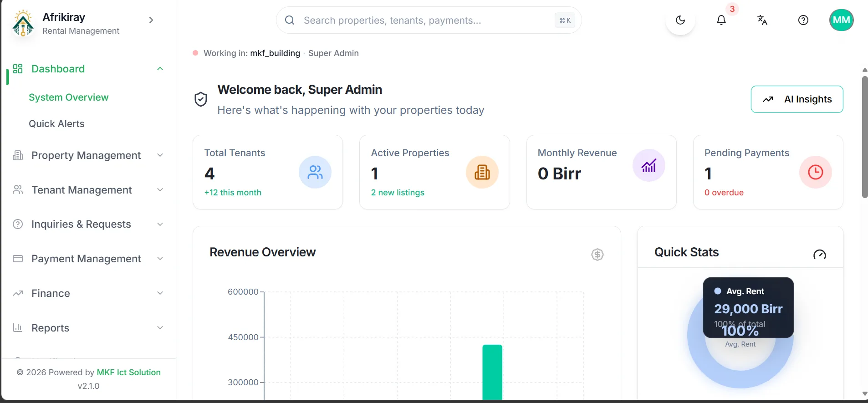Click the Reports bar chart icon
868x403 pixels.
tap(18, 327)
